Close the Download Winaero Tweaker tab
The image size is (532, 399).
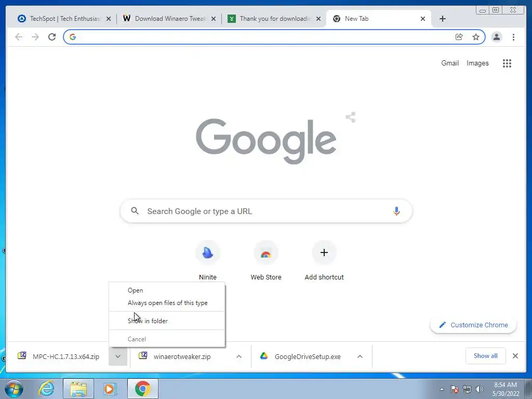coord(214,19)
